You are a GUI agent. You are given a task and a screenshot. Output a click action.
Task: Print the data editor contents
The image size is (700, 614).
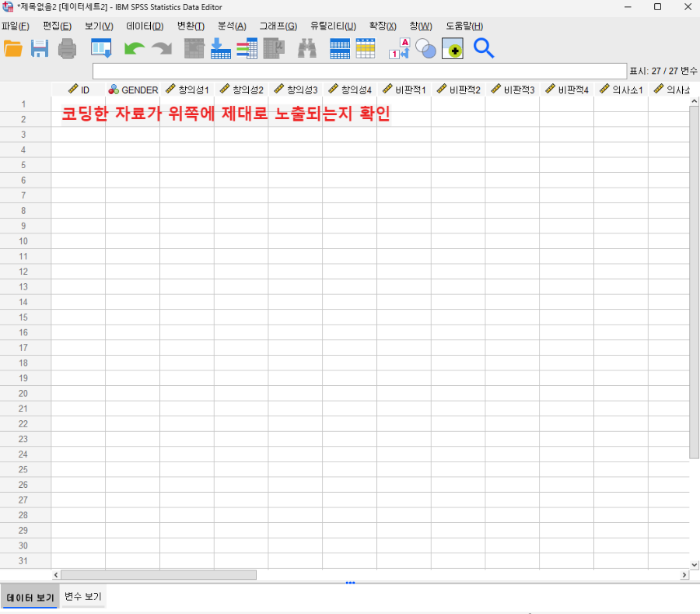[x=68, y=48]
